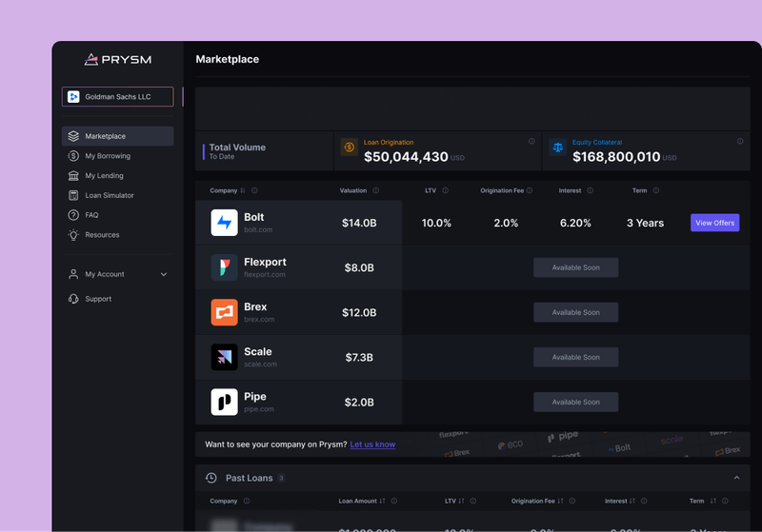Open the Support page
762x532 pixels.
[x=117, y=299]
